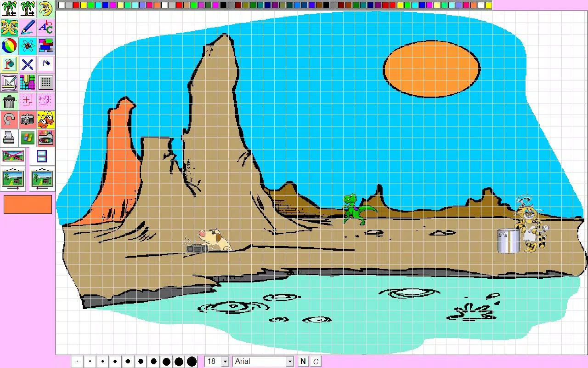This screenshot has height=368, width=588.
Task: Click the blue X cross icon
Action: click(28, 64)
